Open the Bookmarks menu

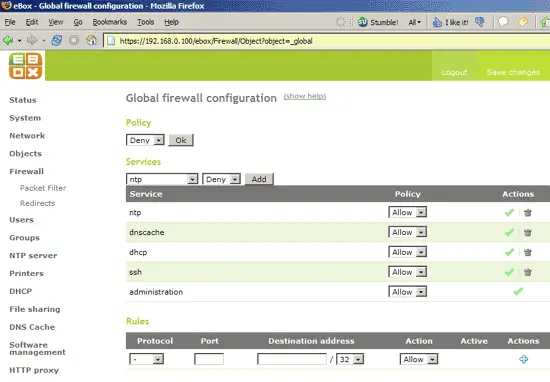pos(109,22)
